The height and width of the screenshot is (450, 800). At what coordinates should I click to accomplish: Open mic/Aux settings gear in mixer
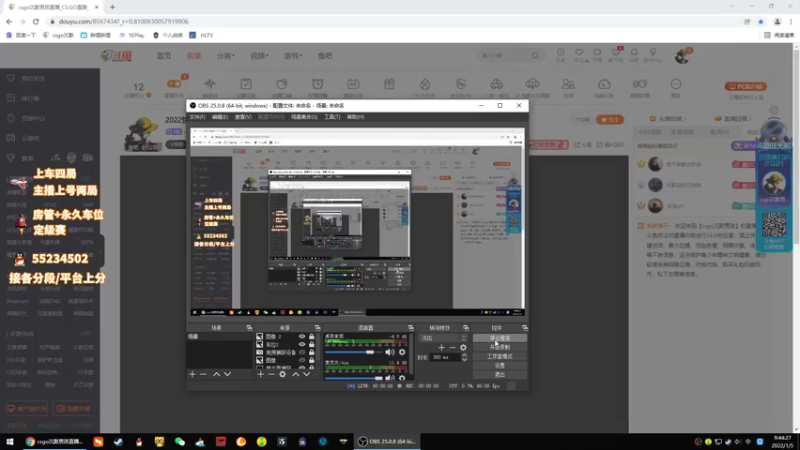click(402, 378)
